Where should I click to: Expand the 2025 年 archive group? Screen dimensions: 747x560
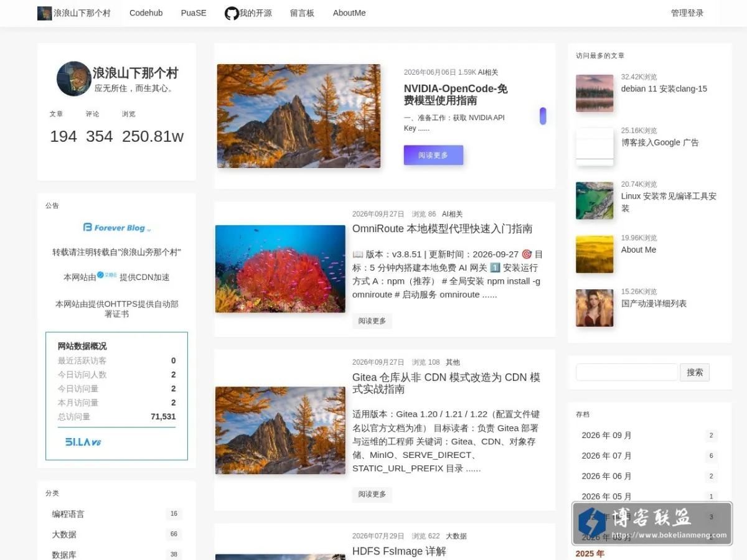pos(590,554)
